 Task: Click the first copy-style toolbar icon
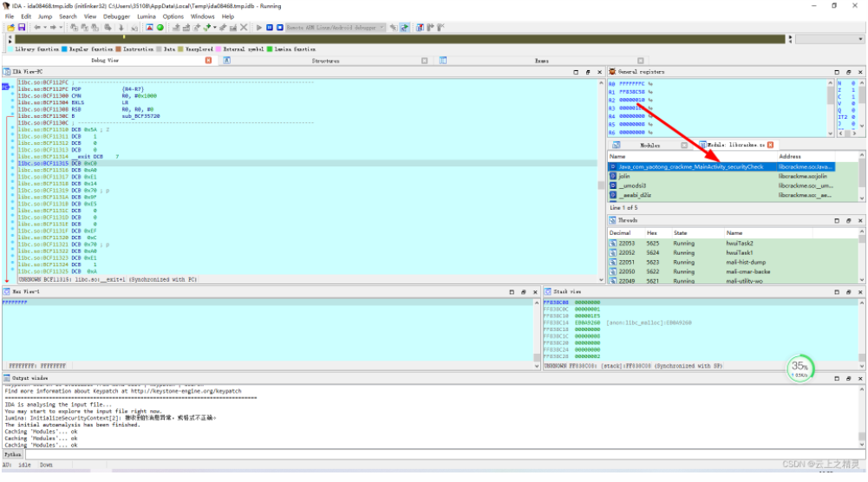(x=75, y=28)
